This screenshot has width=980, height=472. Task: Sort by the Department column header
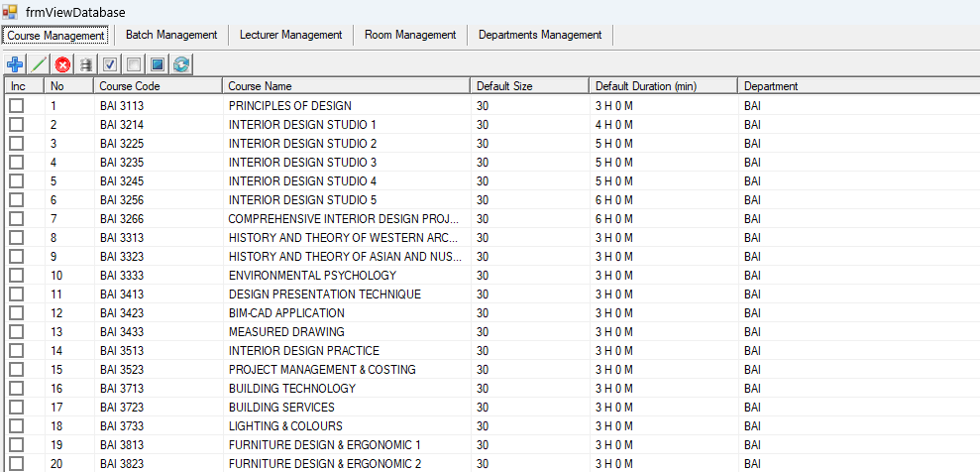859,86
